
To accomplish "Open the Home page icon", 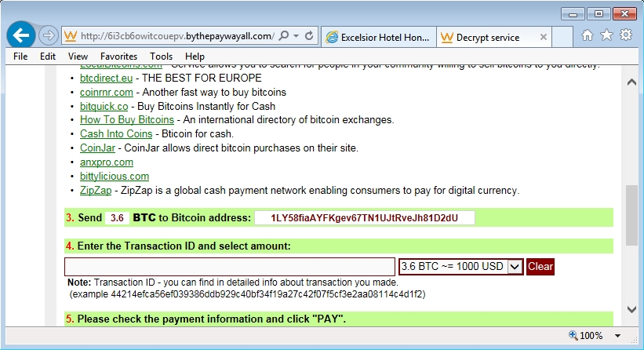I will click(588, 35).
